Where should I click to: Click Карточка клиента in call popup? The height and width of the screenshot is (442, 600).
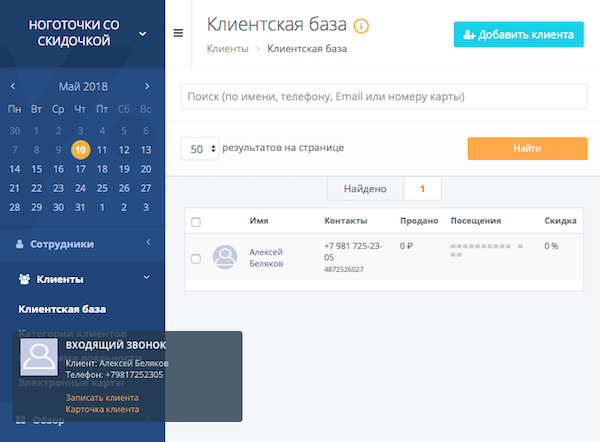click(102, 409)
